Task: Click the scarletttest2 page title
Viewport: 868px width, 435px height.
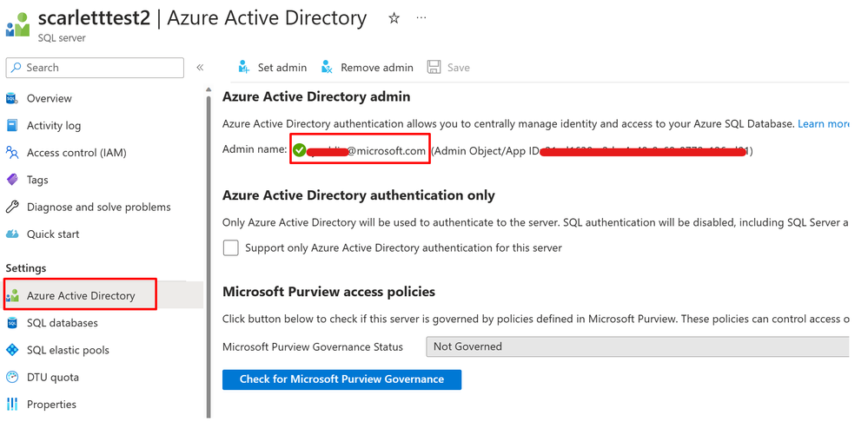Action: pos(94,17)
